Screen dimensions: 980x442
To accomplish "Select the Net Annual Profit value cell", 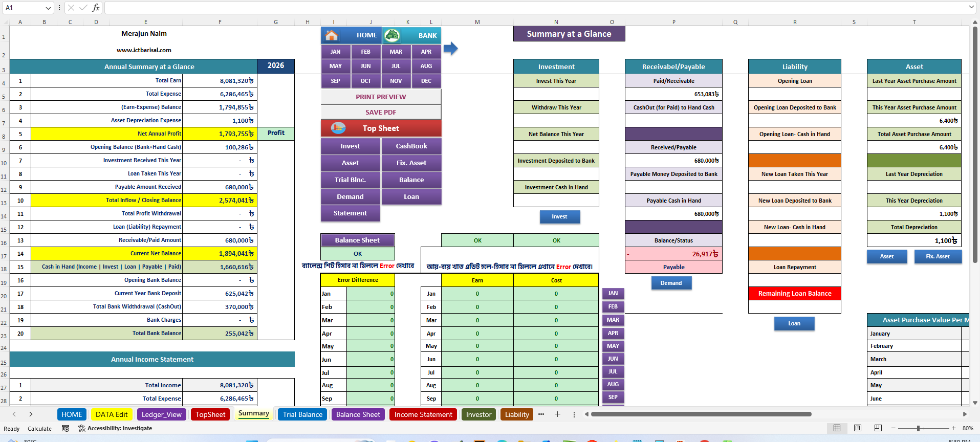I will coord(220,134).
